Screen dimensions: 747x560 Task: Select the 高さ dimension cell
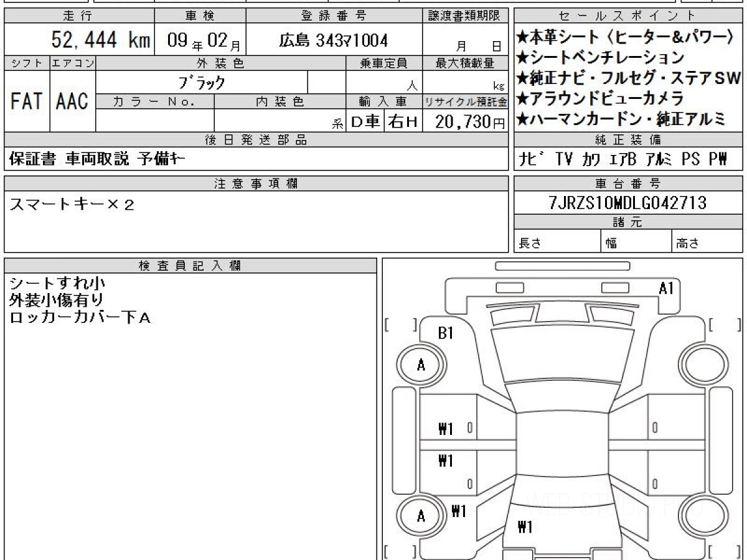point(707,241)
